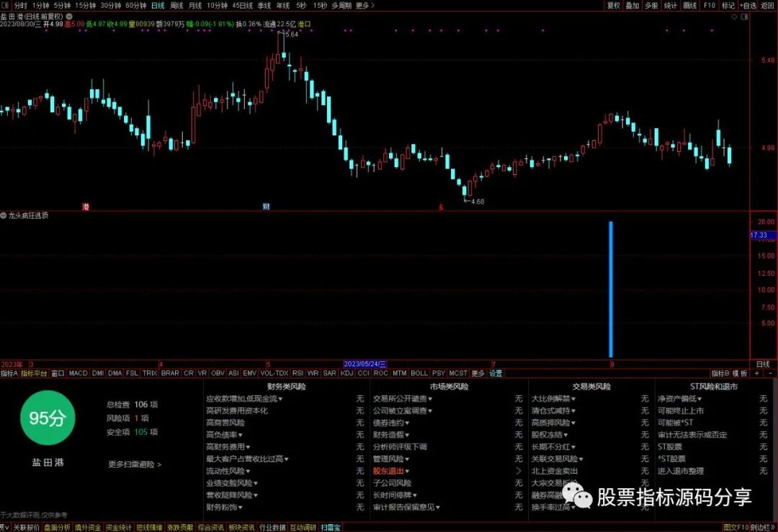Switch to the 1分钟 period
The image size is (778, 532).
[40, 6]
